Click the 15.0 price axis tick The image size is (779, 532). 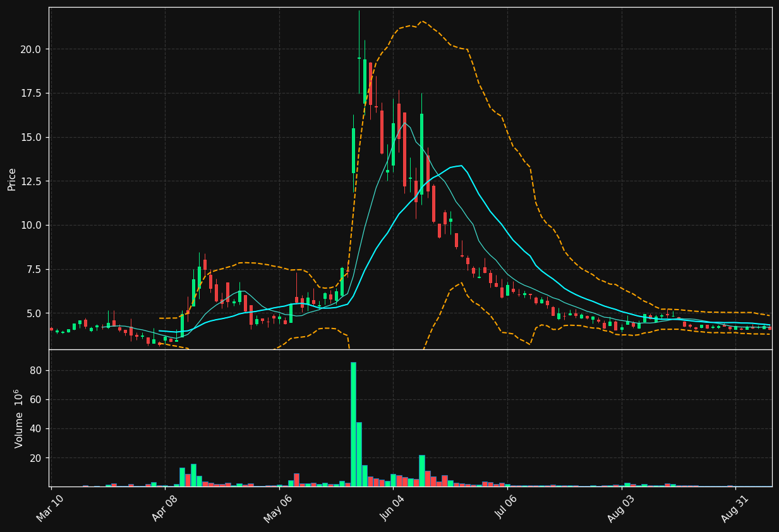(31, 138)
